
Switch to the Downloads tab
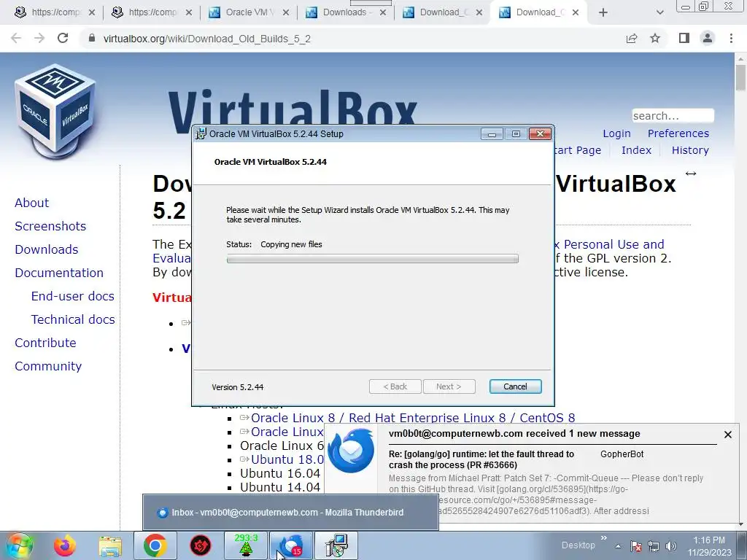click(x=345, y=13)
